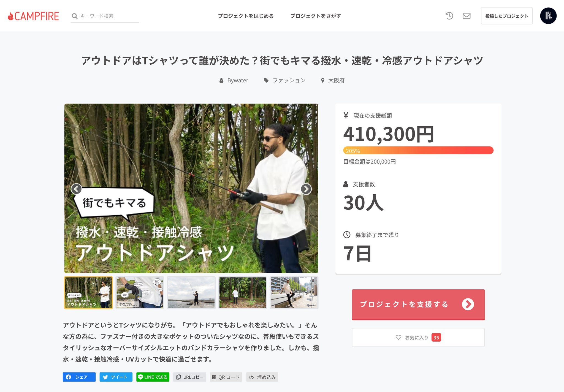
Task: Copy project link with URLコピー
Action: (x=189, y=377)
